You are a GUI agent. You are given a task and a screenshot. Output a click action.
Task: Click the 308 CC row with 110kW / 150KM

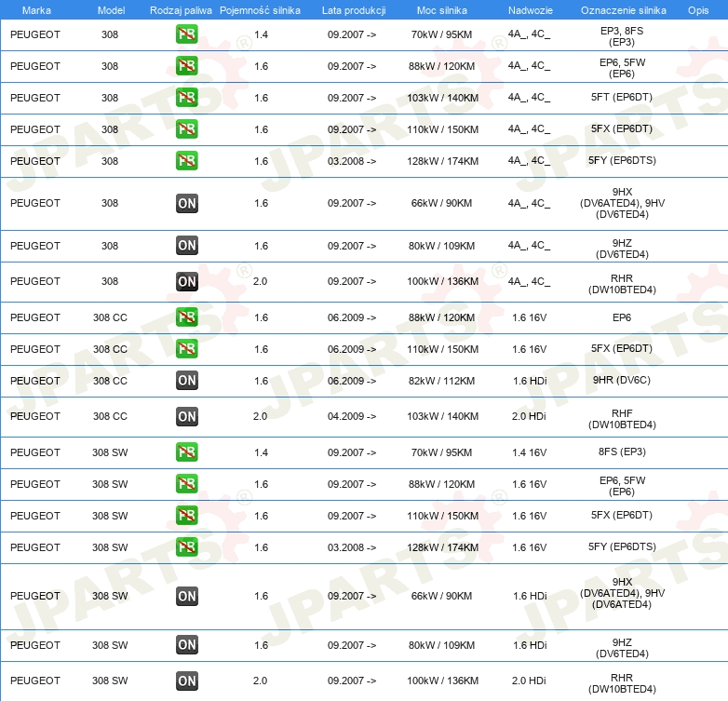(x=364, y=349)
